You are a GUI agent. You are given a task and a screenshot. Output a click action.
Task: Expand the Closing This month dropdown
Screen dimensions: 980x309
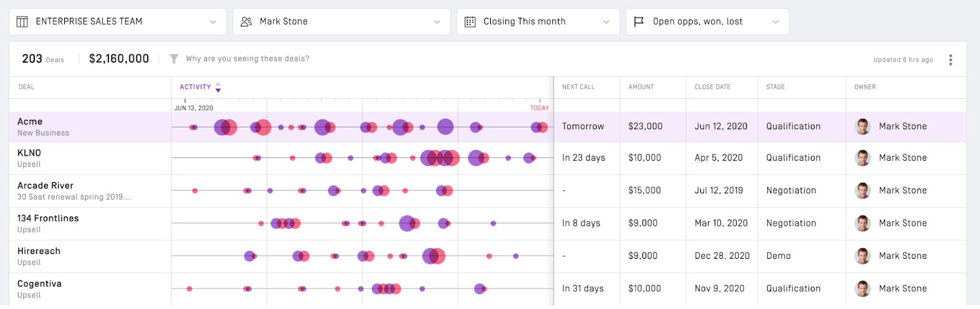(538, 21)
